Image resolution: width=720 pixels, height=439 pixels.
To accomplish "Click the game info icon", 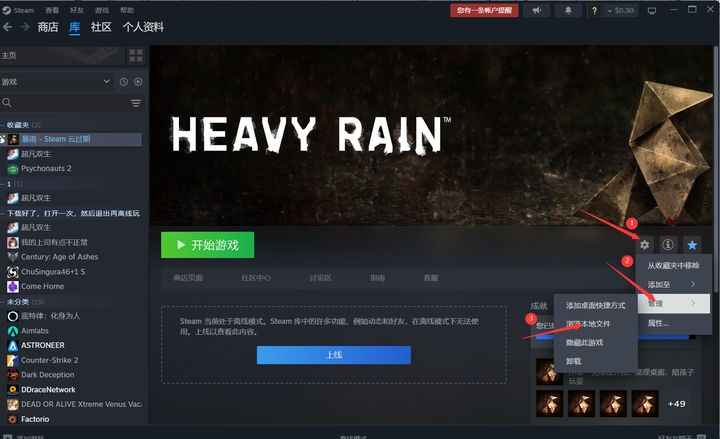I will [x=668, y=245].
